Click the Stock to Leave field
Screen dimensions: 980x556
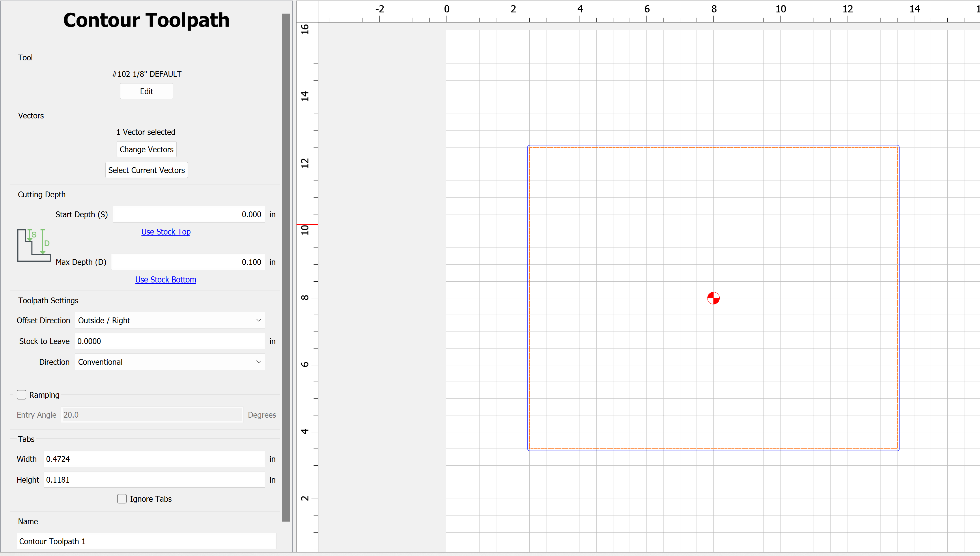[169, 341]
